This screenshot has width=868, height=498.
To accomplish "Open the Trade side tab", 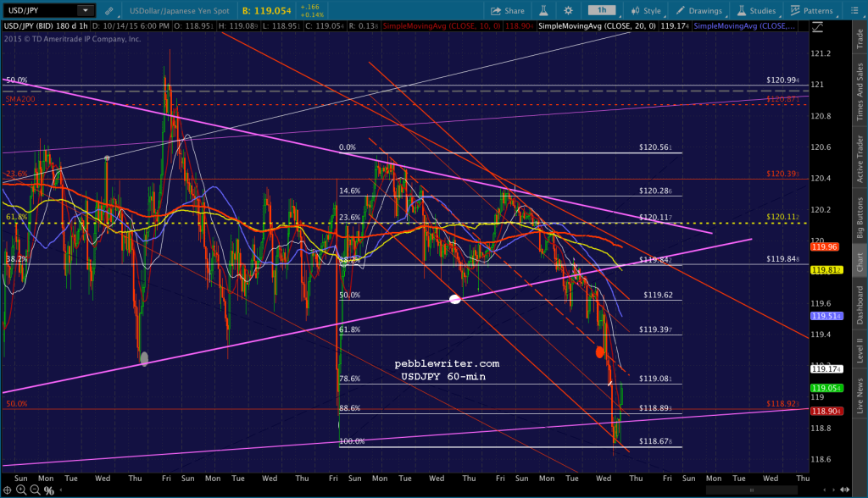I will tap(860, 38).
